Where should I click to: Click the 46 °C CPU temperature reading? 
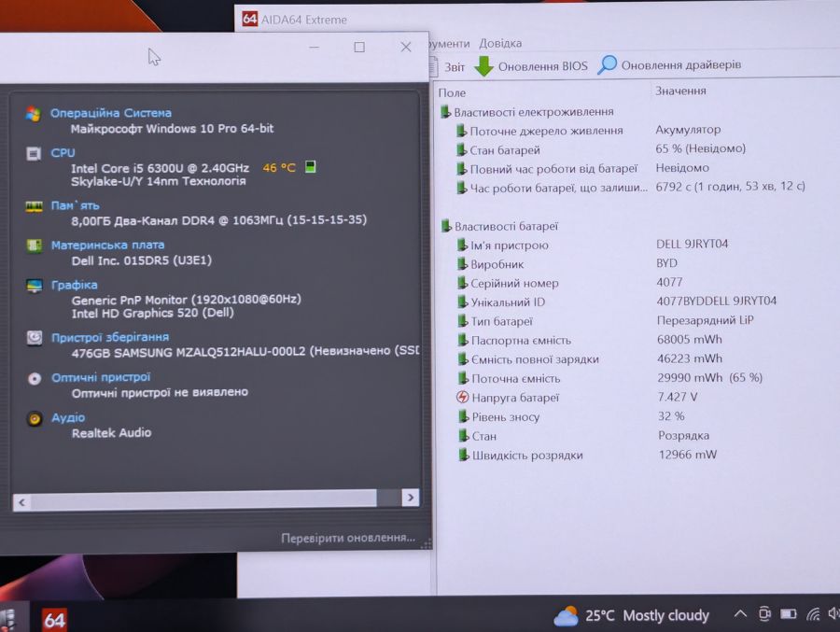[278, 168]
